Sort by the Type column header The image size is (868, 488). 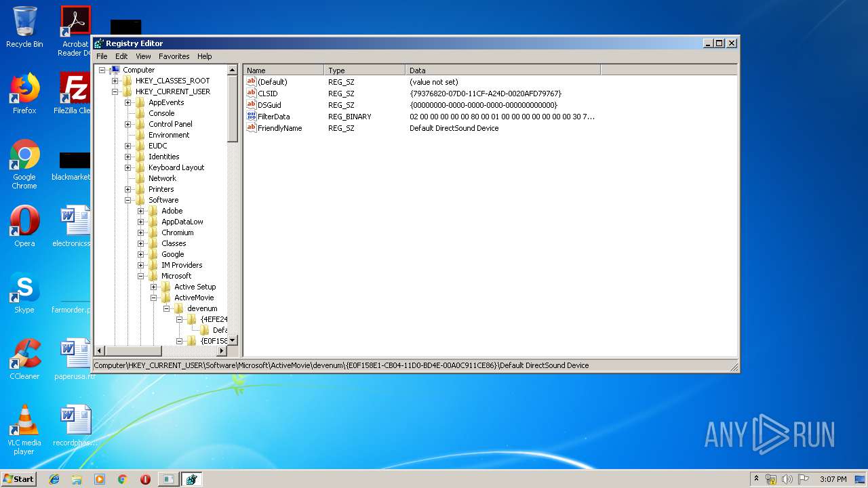[365, 70]
